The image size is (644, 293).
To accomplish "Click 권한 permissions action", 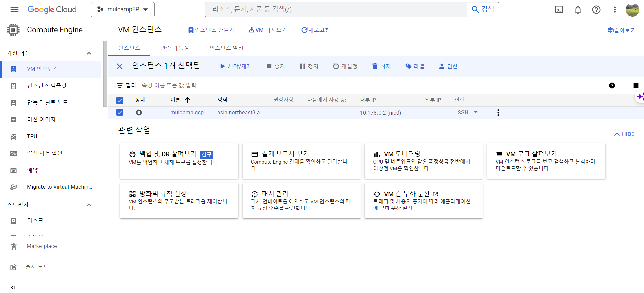I will (x=448, y=66).
